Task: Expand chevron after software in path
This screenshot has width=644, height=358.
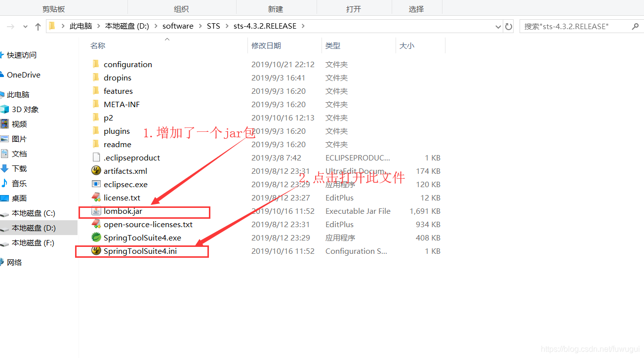Action: (200, 26)
